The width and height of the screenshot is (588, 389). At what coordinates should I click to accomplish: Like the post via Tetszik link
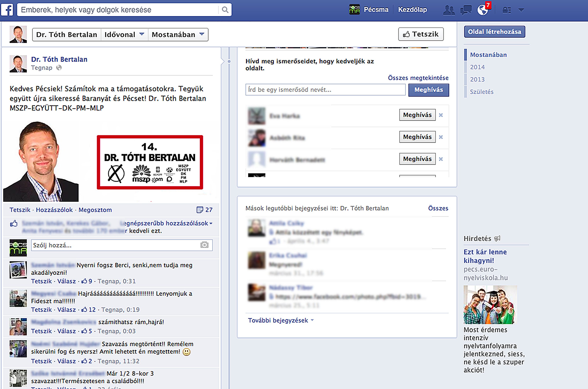click(x=20, y=210)
